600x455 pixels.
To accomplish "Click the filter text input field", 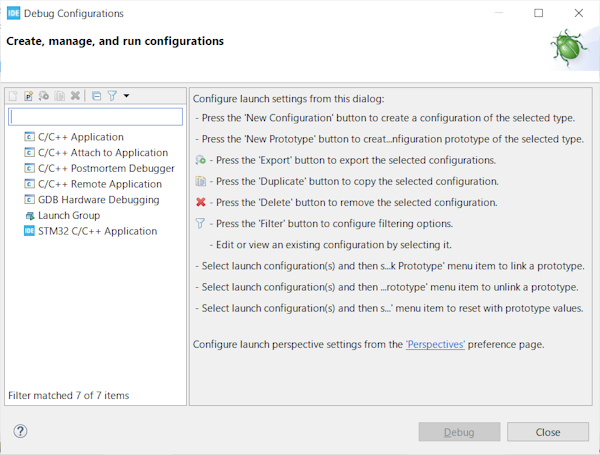I will coord(95,117).
